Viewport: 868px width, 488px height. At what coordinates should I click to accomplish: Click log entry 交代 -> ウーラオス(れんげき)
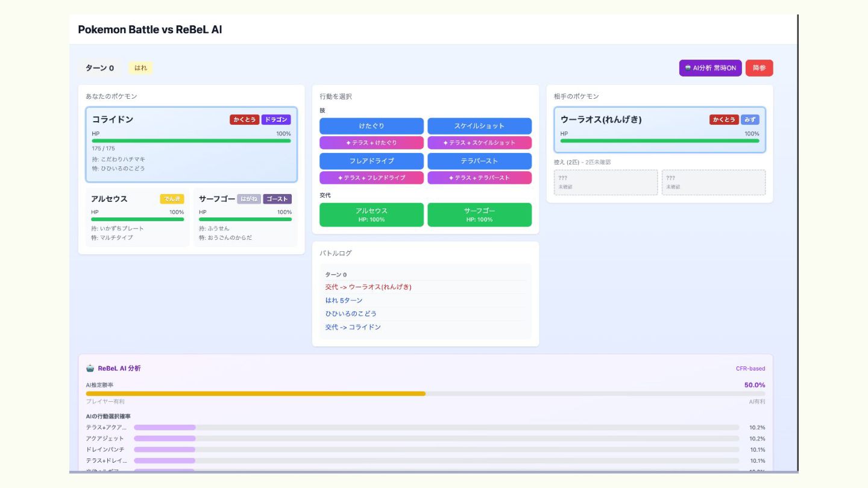[368, 287]
